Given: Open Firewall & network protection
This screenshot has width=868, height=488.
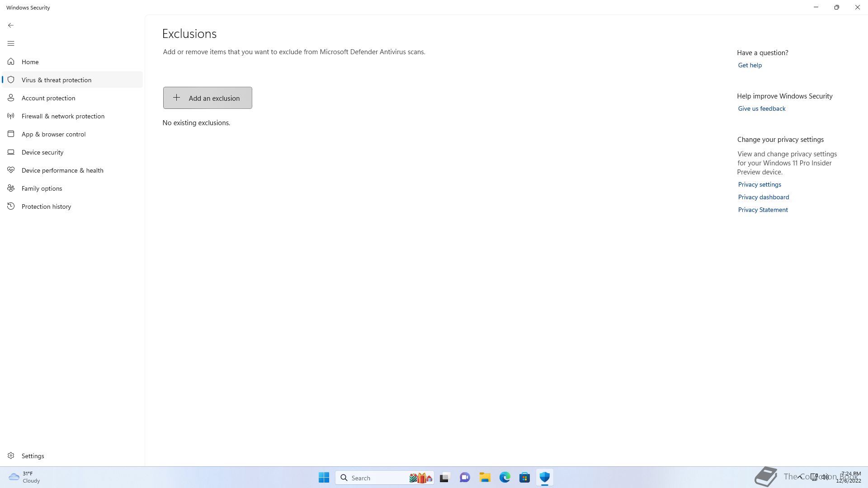Looking at the screenshot, I should [x=72, y=116].
